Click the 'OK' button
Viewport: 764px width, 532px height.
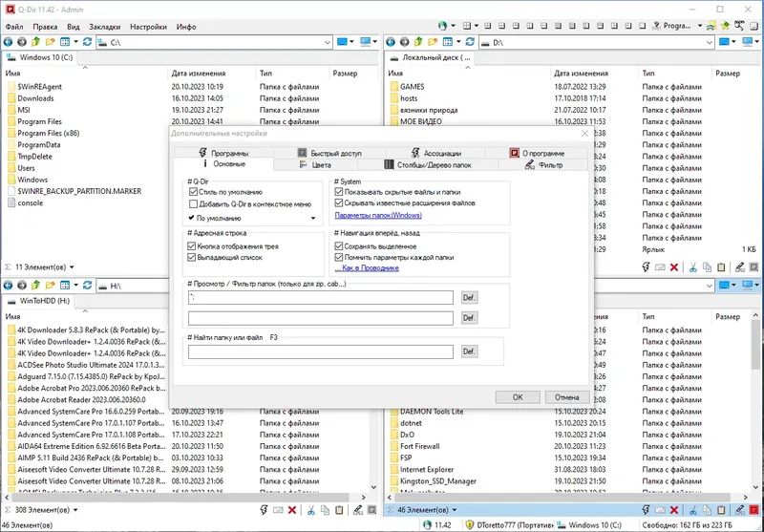click(518, 397)
